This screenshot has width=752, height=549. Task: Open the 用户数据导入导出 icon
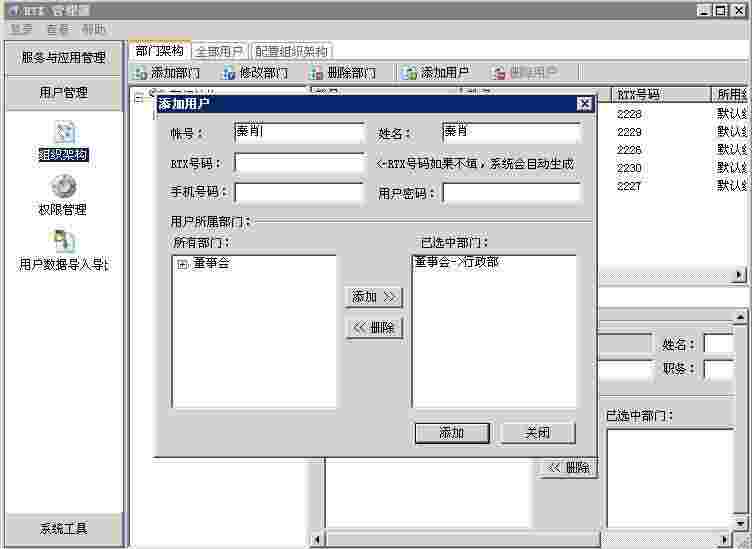(63, 251)
